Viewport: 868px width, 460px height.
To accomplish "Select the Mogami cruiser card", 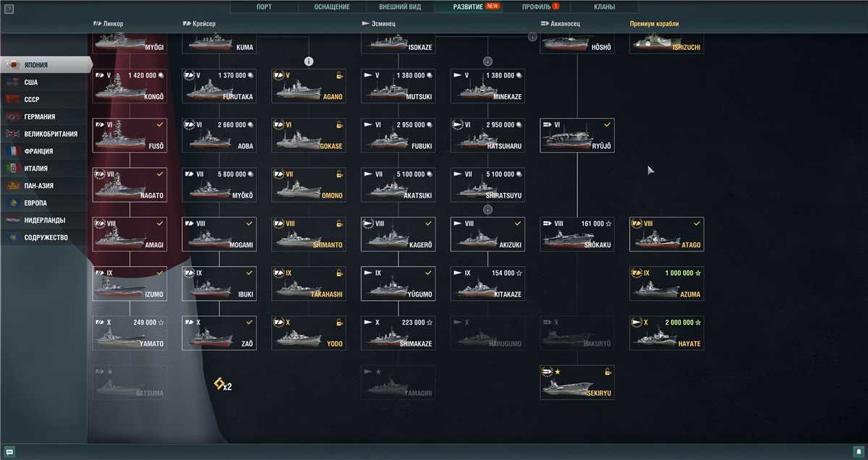I will point(219,234).
